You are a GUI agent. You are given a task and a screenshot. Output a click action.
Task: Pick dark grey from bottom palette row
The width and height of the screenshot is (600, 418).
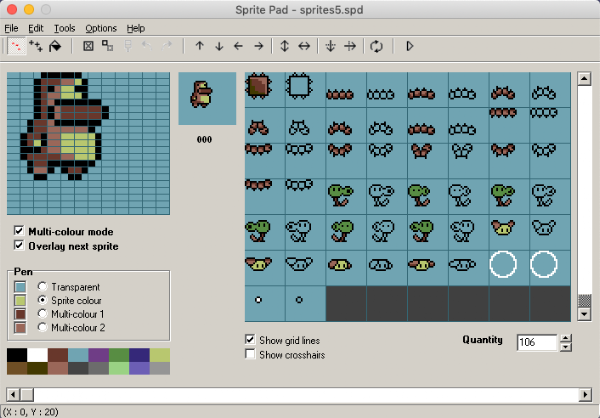coord(78,368)
